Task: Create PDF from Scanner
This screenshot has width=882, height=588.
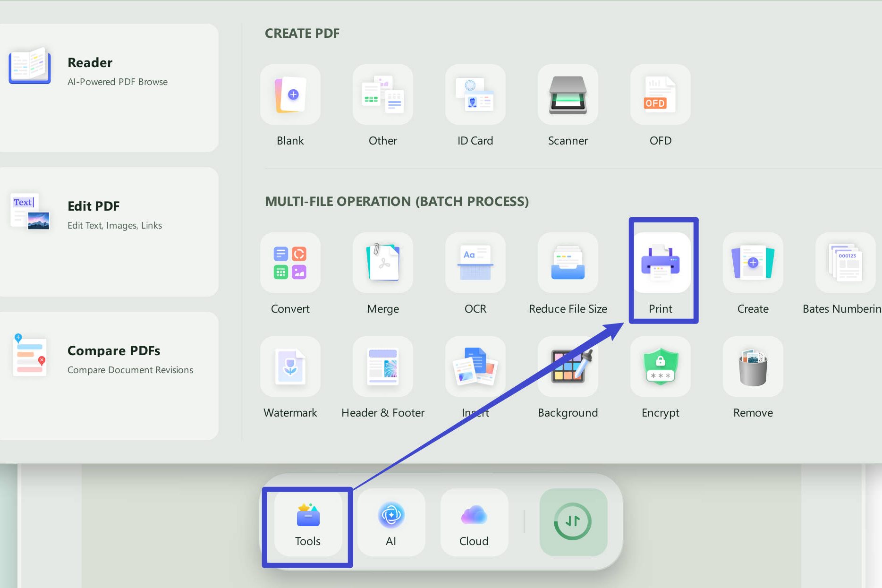Action: pos(568,94)
